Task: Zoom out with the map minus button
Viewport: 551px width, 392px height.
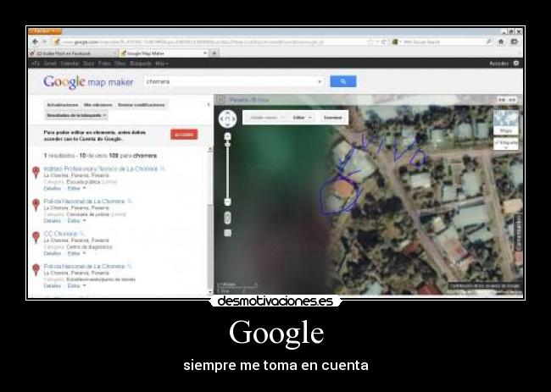Action: pos(228,202)
